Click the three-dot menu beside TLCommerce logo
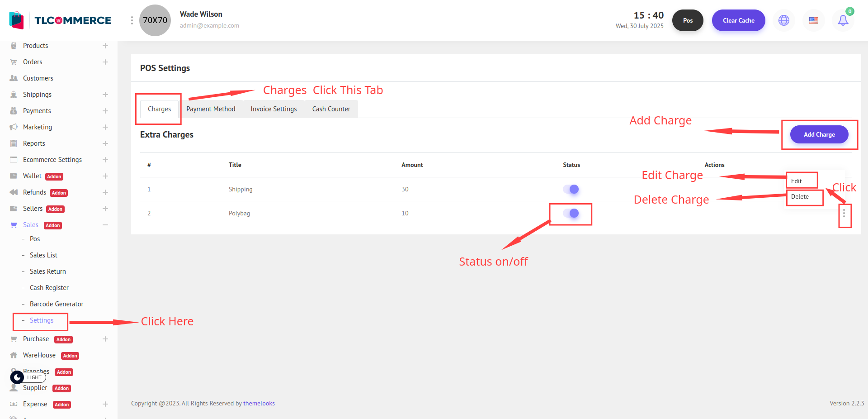Image resolution: width=868 pixels, height=419 pixels. coord(132,20)
